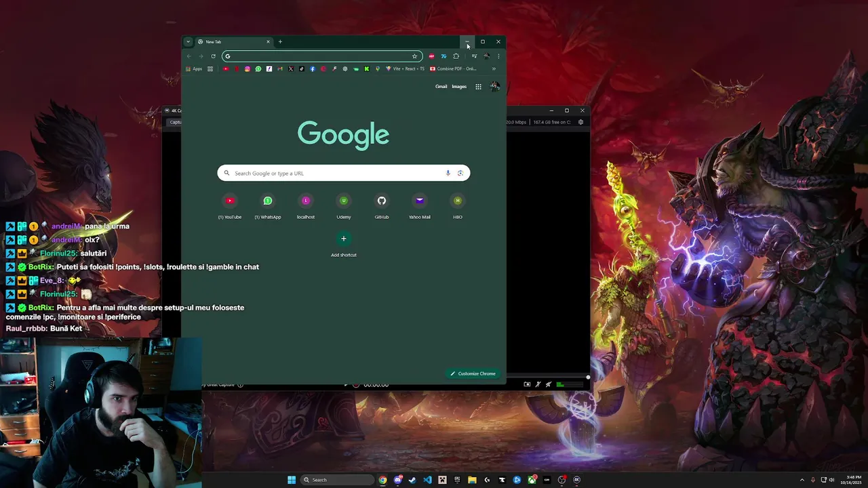Click the Google search box
This screenshot has width=868, height=488.
(x=344, y=173)
